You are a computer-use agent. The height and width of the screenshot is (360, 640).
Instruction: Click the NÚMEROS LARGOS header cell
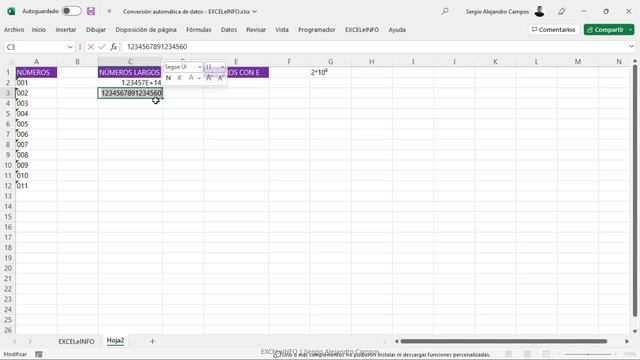(130, 72)
